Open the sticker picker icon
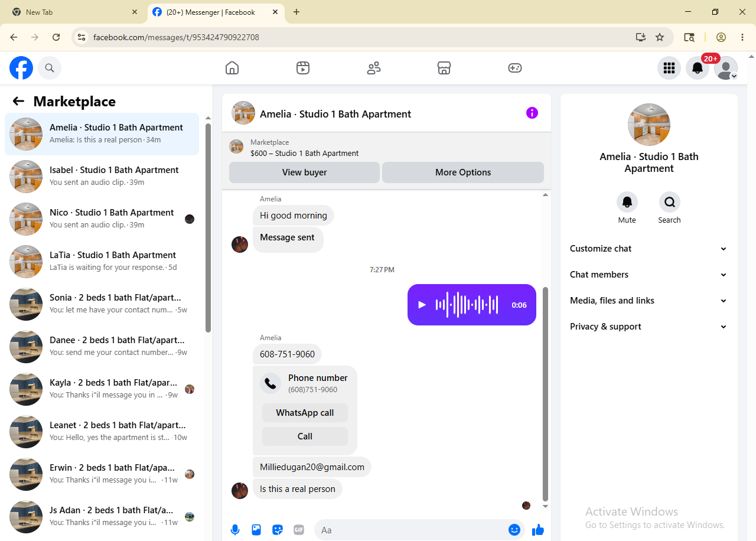 278,530
